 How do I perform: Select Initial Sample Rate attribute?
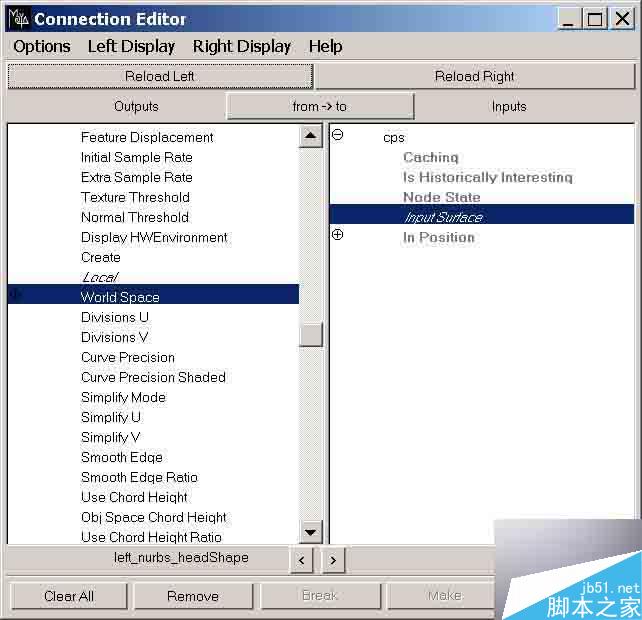[x=137, y=157]
